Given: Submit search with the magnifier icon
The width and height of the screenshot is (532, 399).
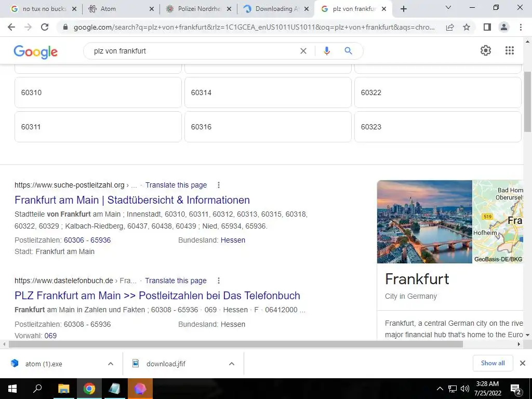Looking at the screenshot, I should [x=348, y=51].
